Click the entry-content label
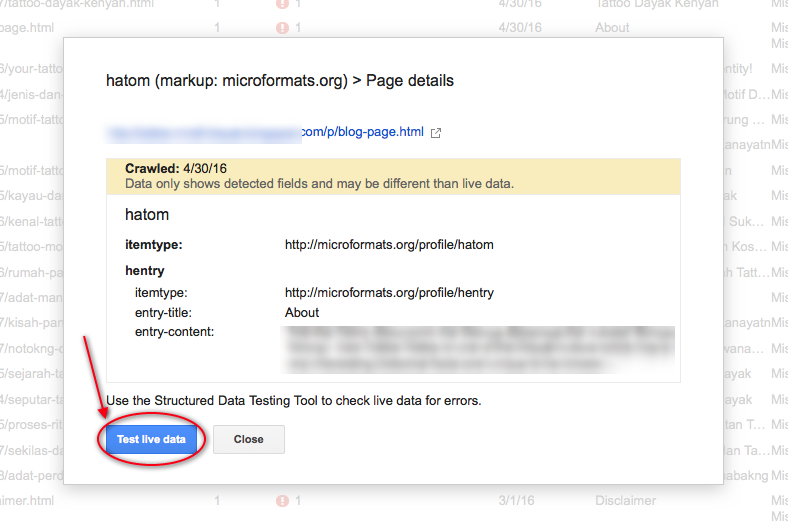This screenshot has height=525, width=788. pyautogui.click(x=174, y=332)
